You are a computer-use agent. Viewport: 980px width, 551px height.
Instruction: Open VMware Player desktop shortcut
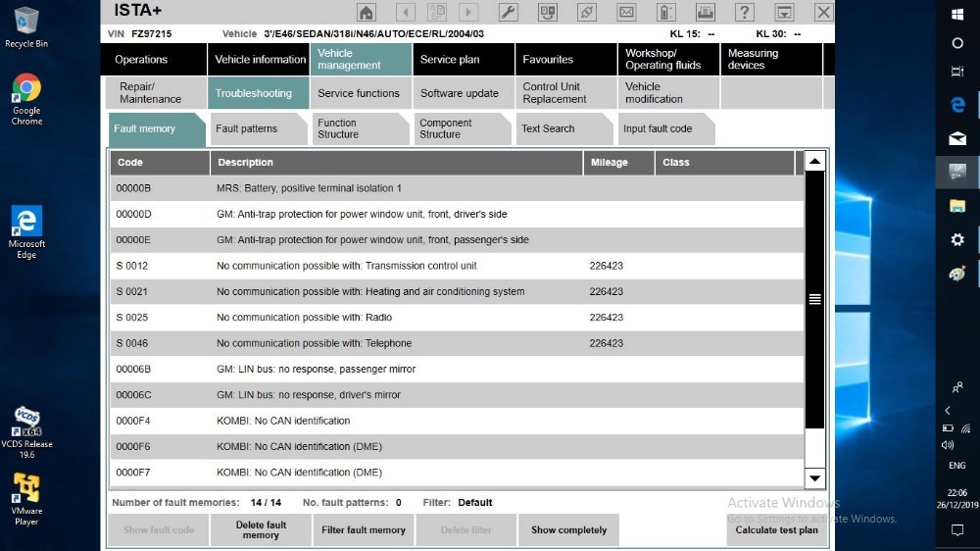(26, 499)
